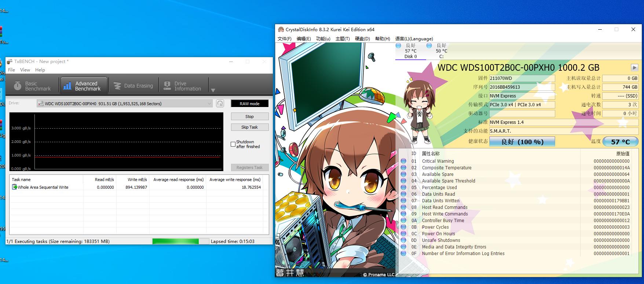644x284 pixels.
Task: Open 文件(F) menu in CrystalDiskInfo
Action: point(285,39)
